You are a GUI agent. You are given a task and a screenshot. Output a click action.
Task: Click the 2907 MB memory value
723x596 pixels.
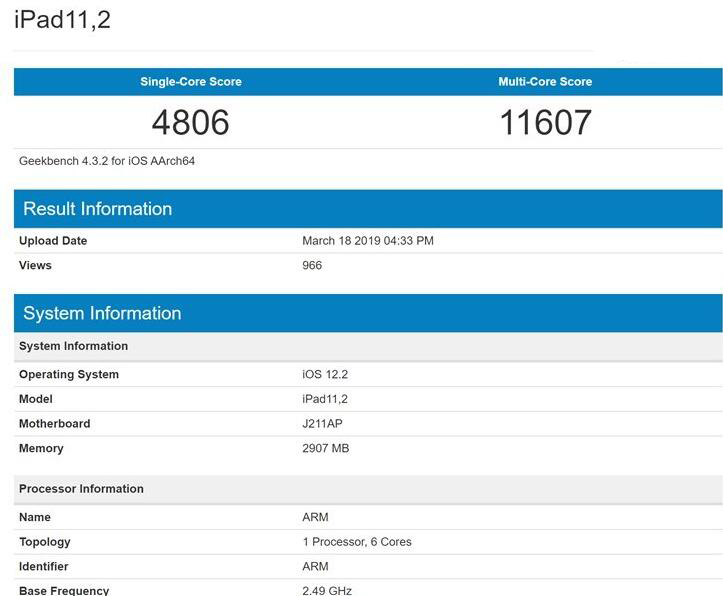tap(325, 449)
